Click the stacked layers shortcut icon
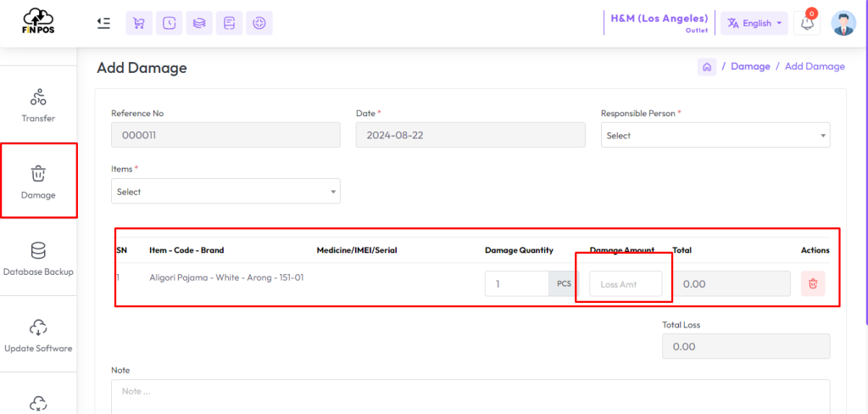868x414 pixels. 199,23
